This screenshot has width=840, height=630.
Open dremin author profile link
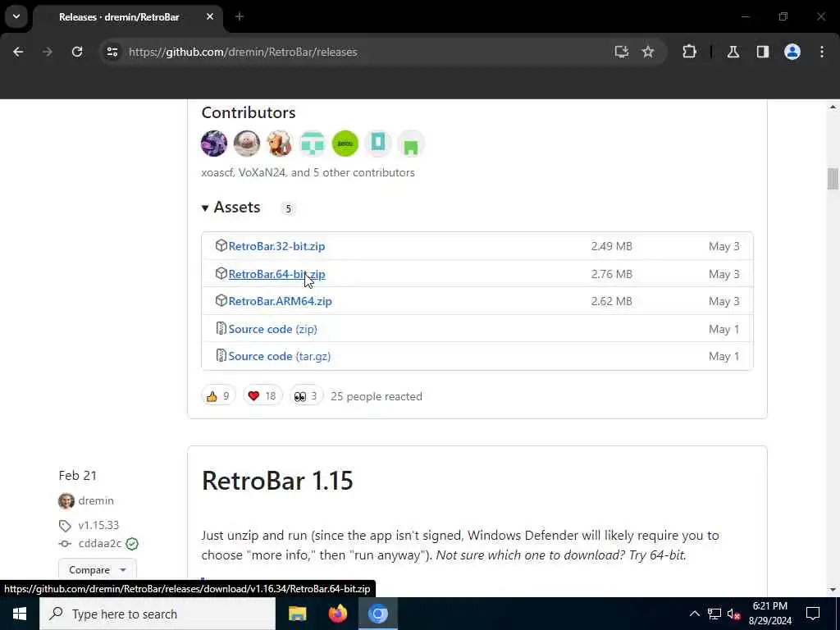click(96, 500)
